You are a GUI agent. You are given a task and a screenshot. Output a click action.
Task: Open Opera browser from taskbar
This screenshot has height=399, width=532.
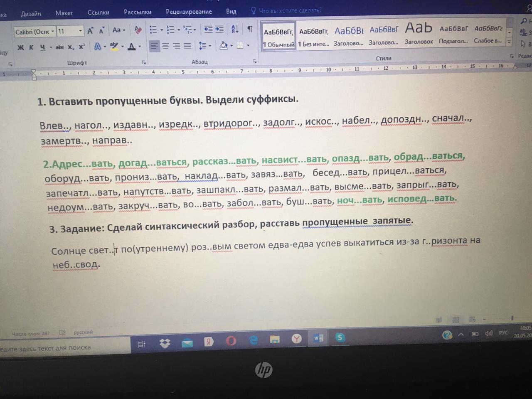coord(231,341)
